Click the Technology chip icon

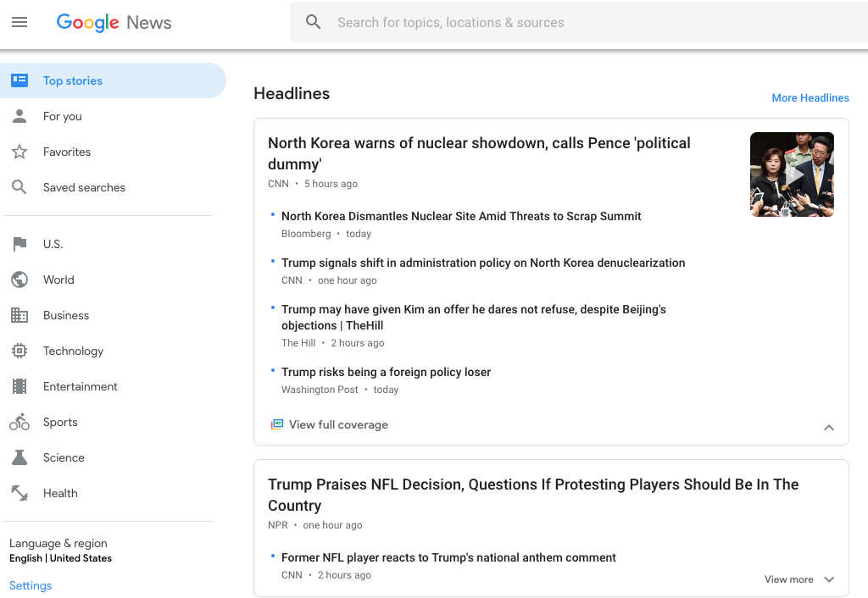click(19, 351)
